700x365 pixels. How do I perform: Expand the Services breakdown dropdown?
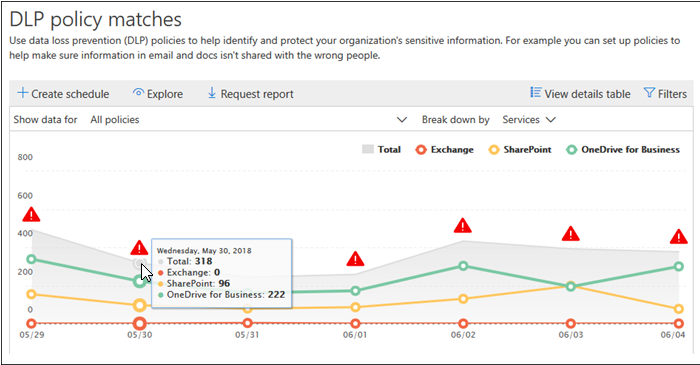coord(529,120)
